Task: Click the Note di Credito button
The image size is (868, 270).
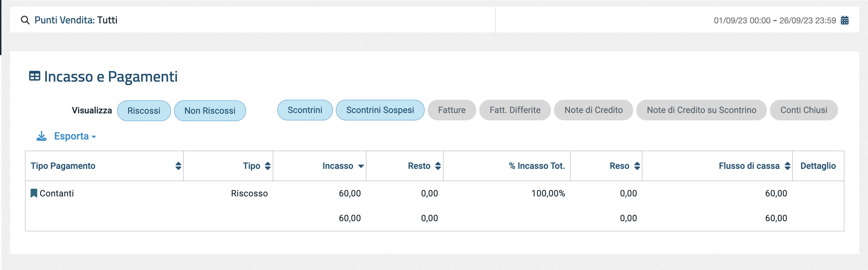Action: coord(593,110)
